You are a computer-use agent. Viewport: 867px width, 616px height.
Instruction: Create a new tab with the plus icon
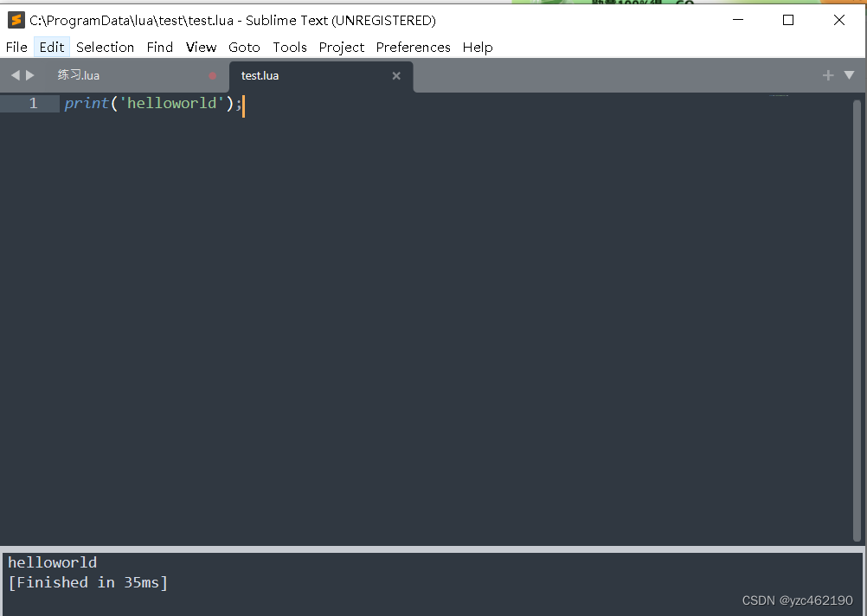click(x=827, y=74)
